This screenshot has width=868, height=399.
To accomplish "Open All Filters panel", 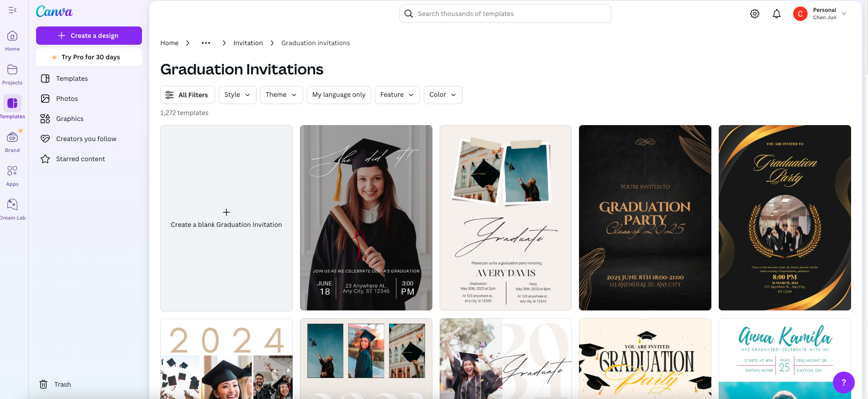I will click(188, 95).
